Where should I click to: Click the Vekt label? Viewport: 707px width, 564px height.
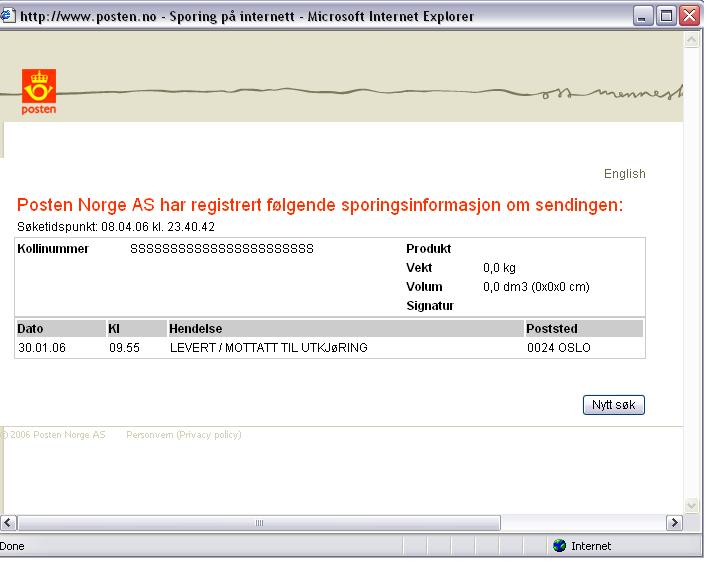click(419, 268)
